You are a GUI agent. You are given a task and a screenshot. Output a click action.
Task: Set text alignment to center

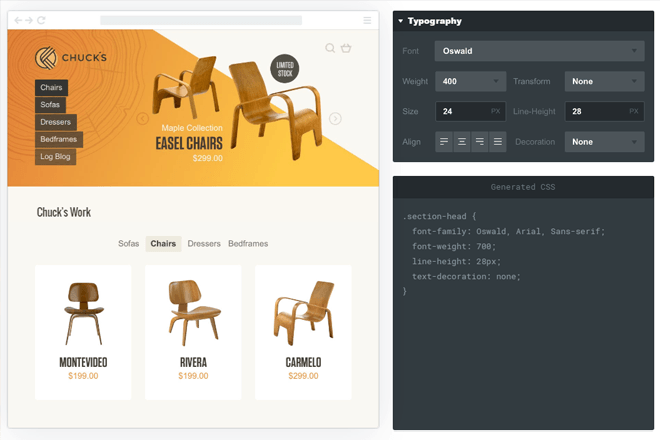click(x=462, y=142)
